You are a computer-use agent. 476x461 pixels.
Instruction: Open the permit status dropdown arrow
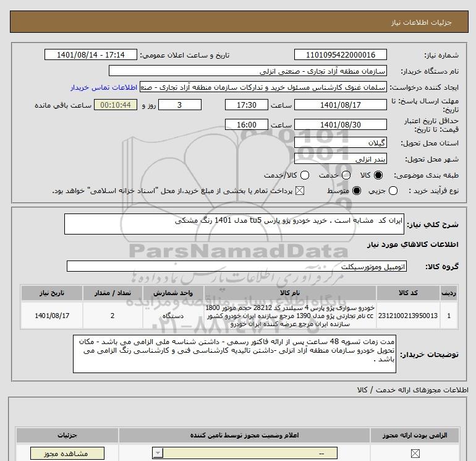pyautogui.click(x=158, y=454)
